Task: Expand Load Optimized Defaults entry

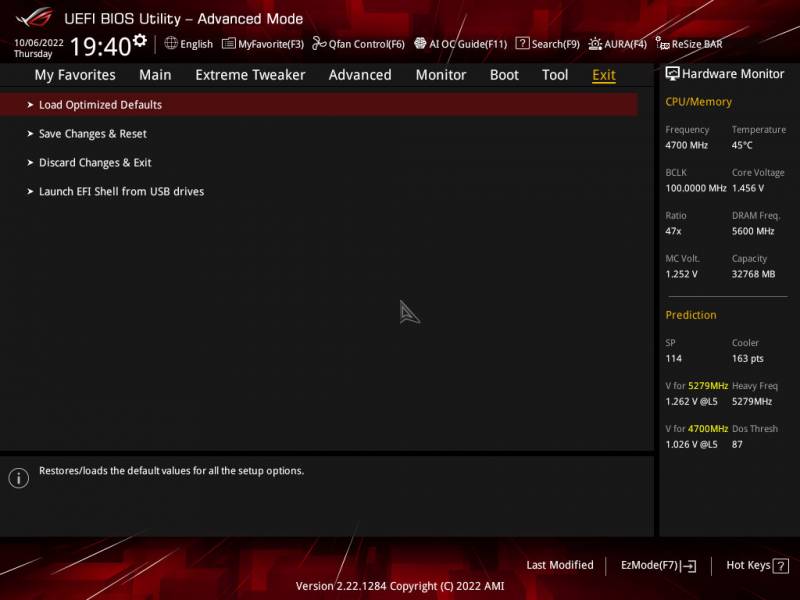Action: point(319,105)
